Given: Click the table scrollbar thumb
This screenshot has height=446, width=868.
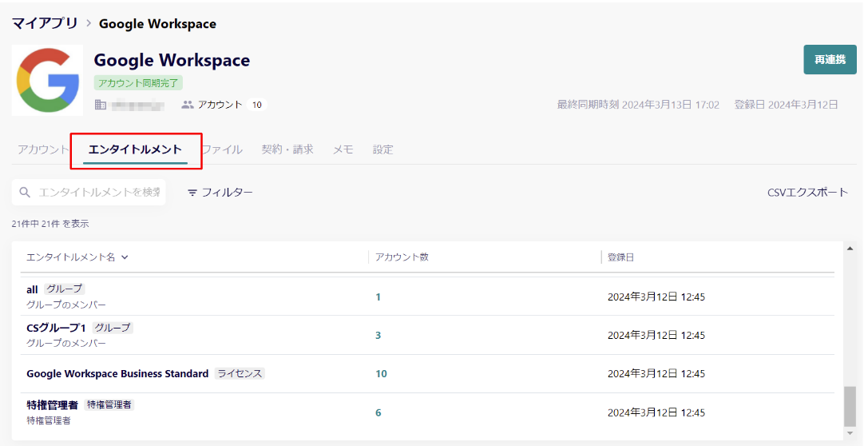Looking at the screenshot, I should point(850,407).
